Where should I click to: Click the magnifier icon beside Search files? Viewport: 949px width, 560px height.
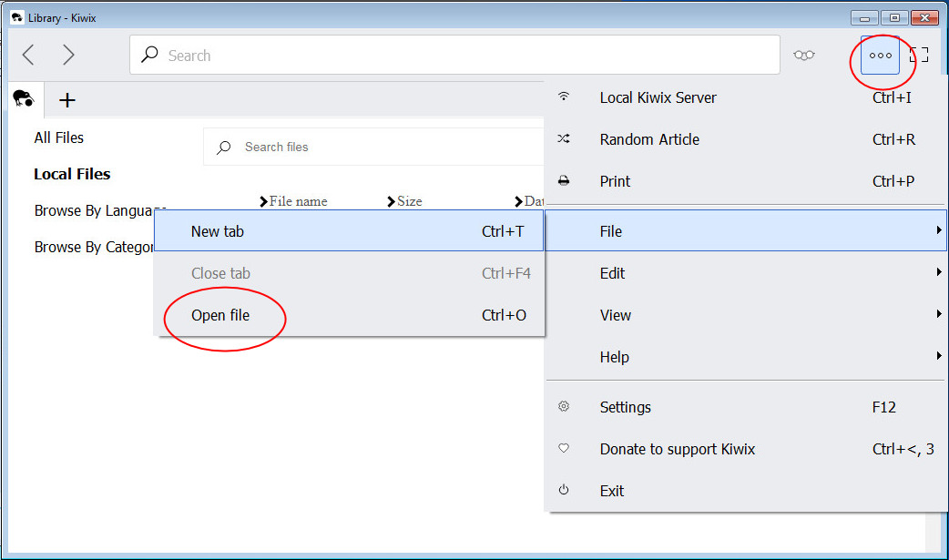[x=224, y=148]
